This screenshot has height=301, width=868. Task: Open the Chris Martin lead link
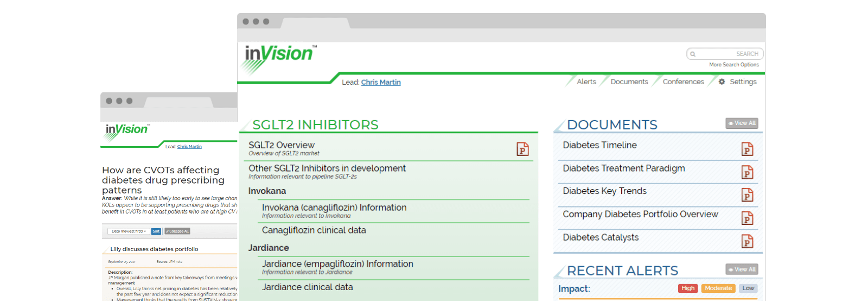click(x=381, y=82)
